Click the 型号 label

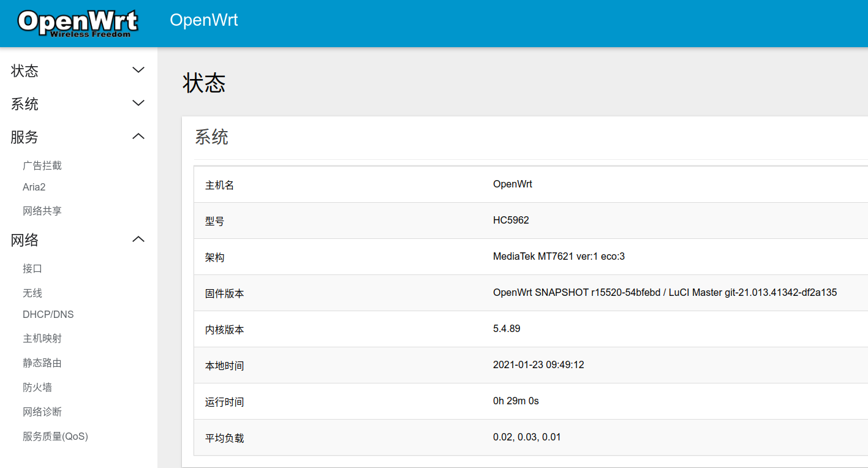[214, 221]
